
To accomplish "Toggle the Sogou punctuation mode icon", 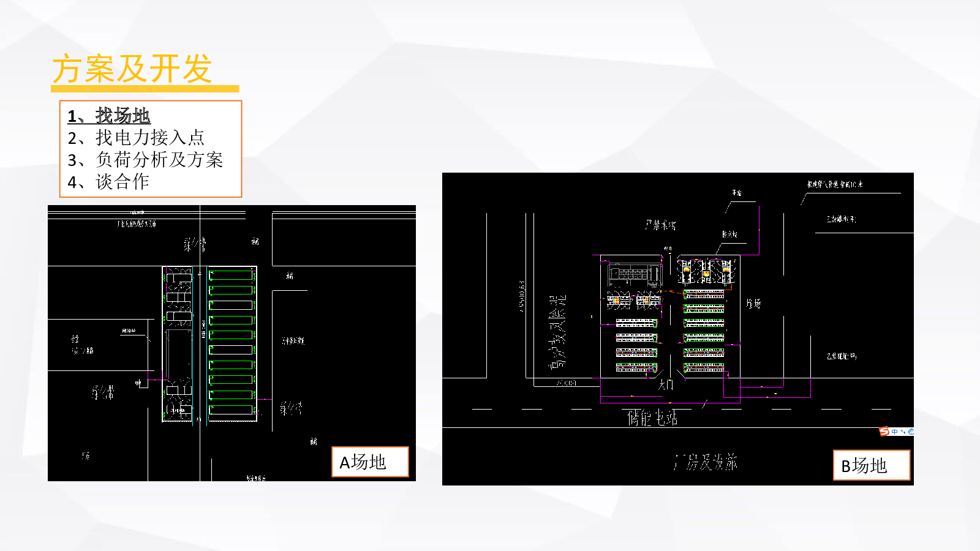I will (903, 432).
